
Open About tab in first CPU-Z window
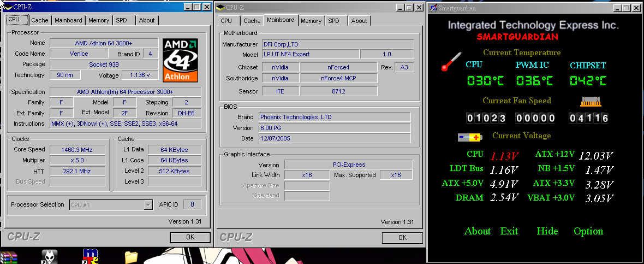pos(147,20)
